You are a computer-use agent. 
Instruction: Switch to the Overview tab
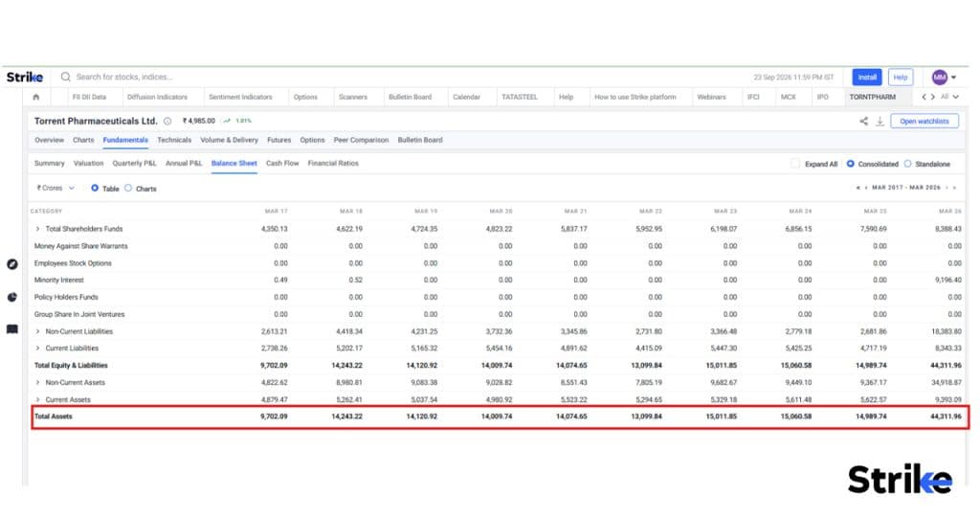click(50, 140)
